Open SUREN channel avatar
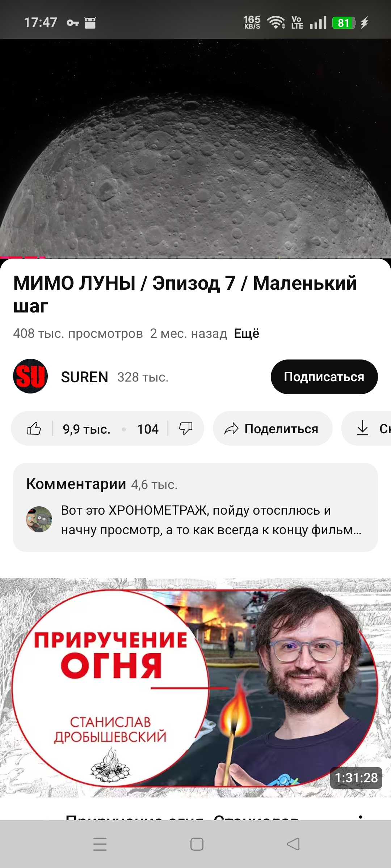391x868 pixels. (x=30, y=376)
